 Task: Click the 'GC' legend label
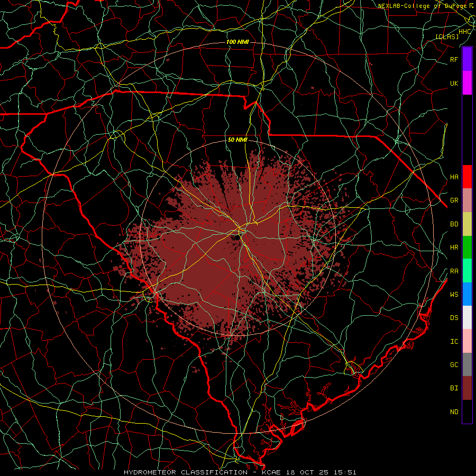click(x=454, y=365)
